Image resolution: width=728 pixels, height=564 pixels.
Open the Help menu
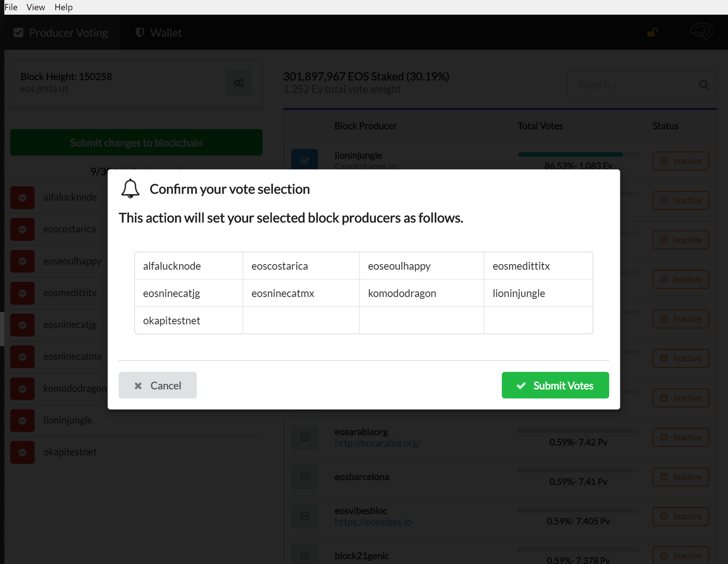[64, 7]
